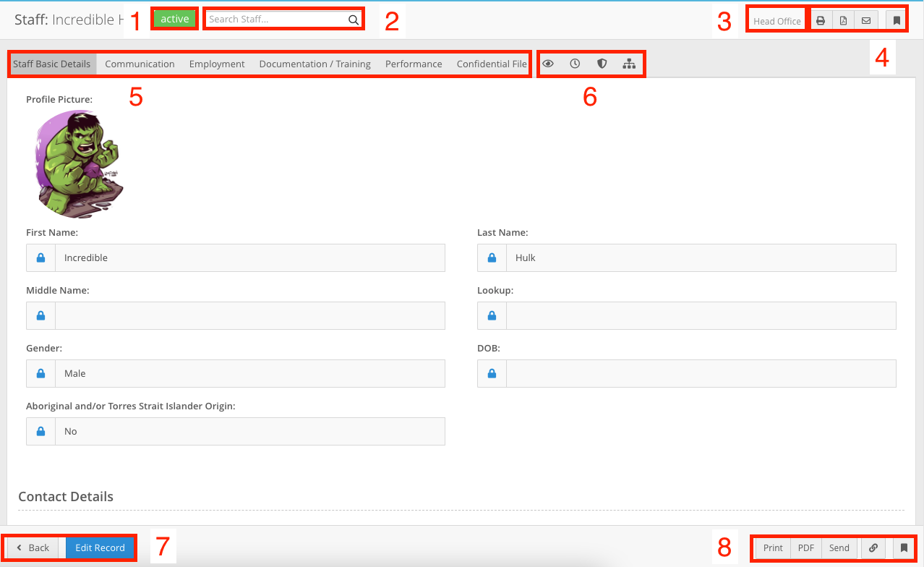Screen dimensions: 924x567
Task: Click the Hulk profile picture
Action: tap(78, 164)
